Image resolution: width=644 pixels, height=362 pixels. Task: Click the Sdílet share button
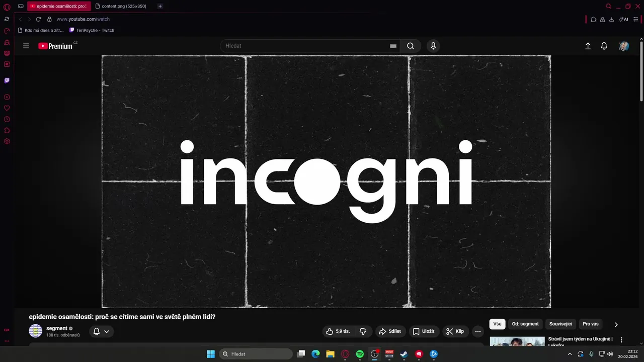[390, 331]
